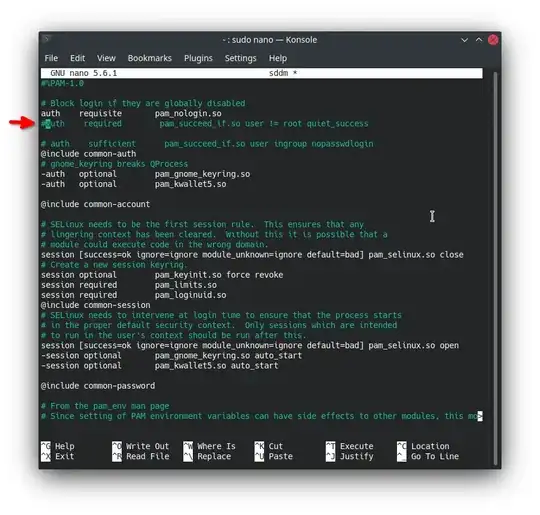Open the Plugins menu

pyautogui.click(x=198, y=58)
